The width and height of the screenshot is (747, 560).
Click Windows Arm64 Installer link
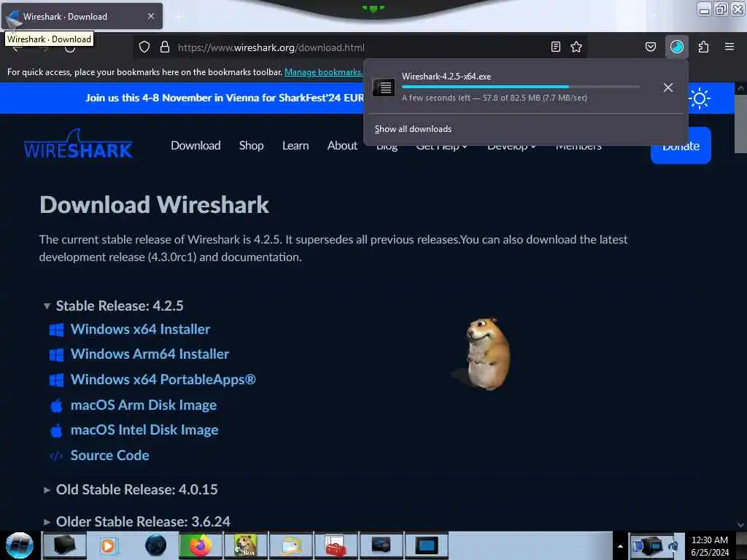tap(150, 354)
